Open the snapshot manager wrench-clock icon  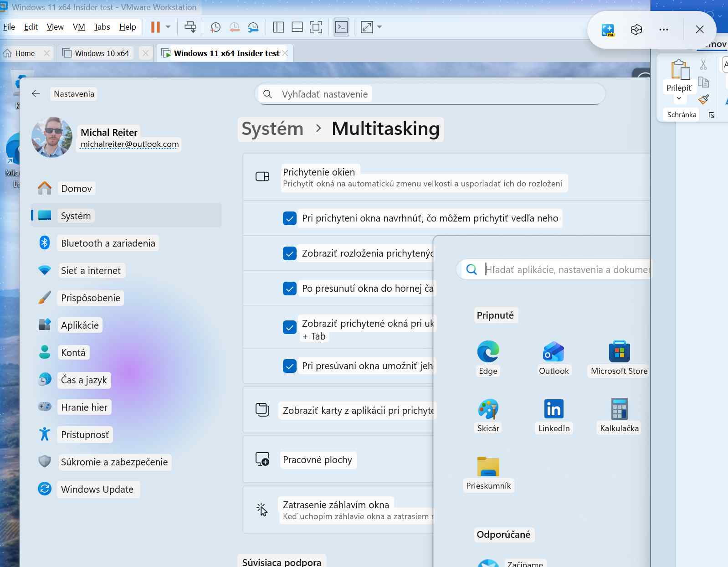[x=253, y=27]
